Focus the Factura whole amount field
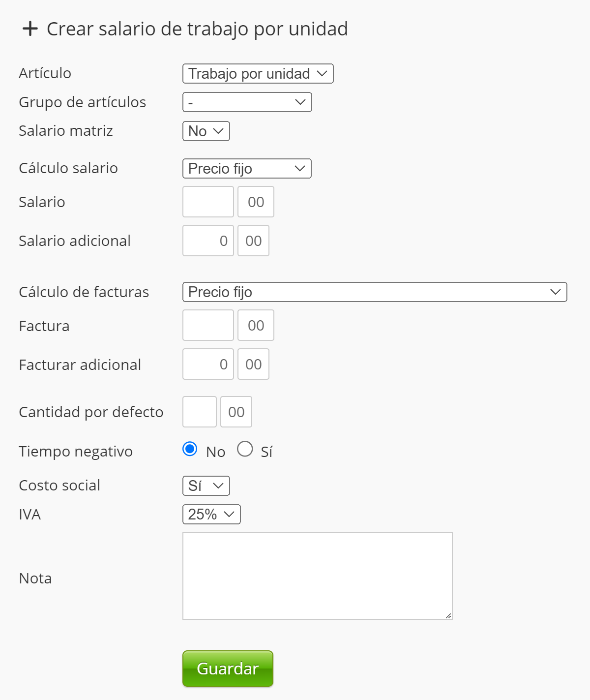This screenshot has width=590, height=700. tap(208, 325)
